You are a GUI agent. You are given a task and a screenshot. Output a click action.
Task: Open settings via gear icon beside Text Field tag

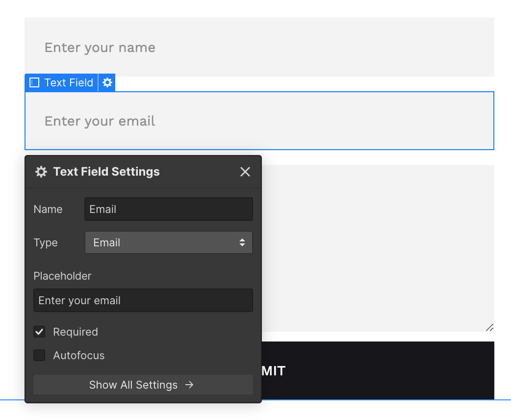point(107,83)
